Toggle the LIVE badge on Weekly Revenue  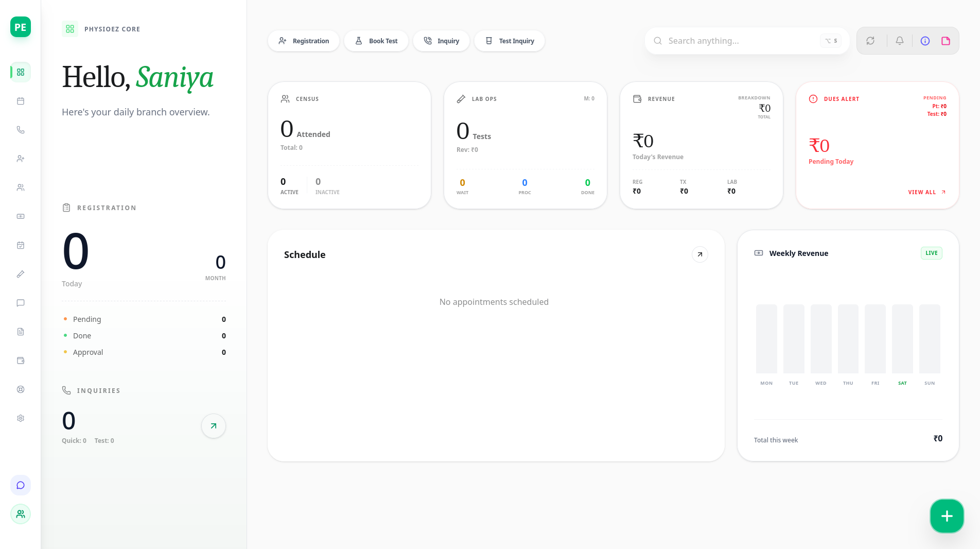tap(931, 253)
